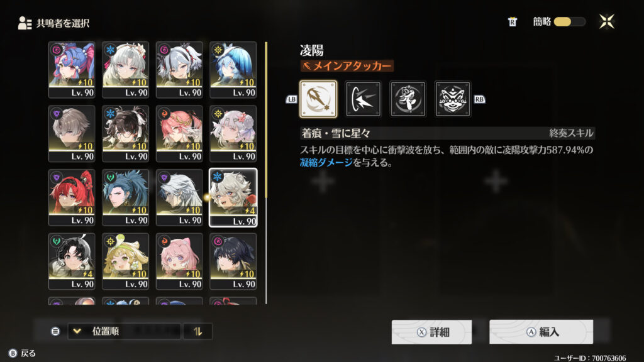Open the 位置順 sort order dropdown
644x362 pixels.
[124, 331]
